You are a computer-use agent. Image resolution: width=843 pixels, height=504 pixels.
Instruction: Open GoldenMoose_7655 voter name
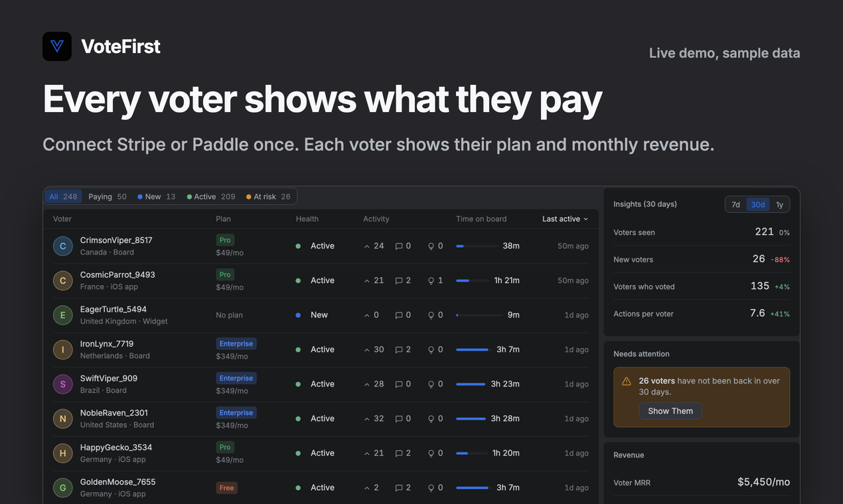(x=118, y=481)
